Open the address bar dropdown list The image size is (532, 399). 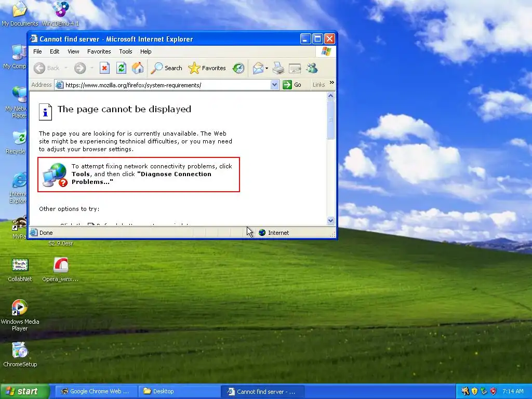pyautogui.click(x=274, y=85)
